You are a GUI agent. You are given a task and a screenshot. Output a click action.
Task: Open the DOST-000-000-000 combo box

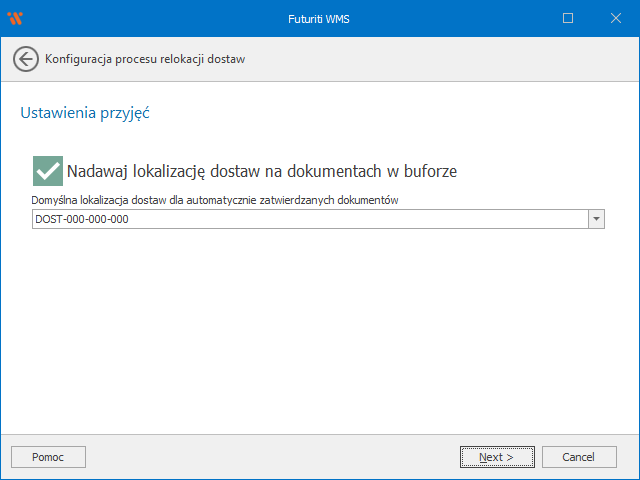310,219
